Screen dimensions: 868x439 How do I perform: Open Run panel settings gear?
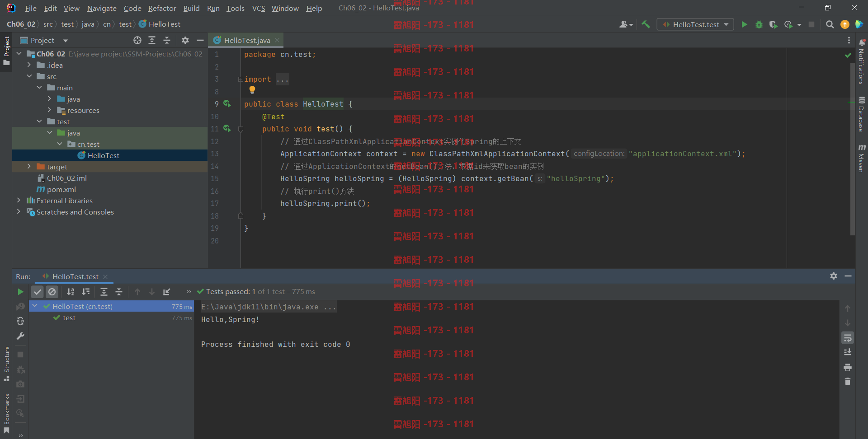[834, 276]
